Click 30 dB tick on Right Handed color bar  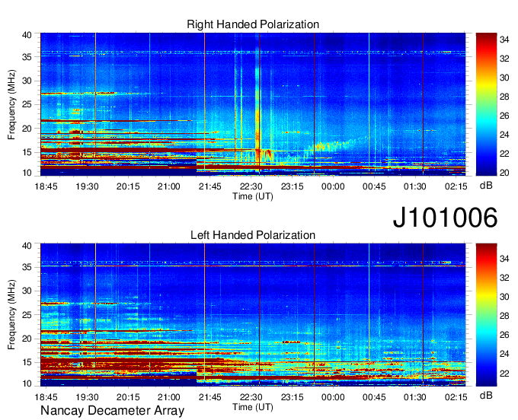(x=504, y=78)
